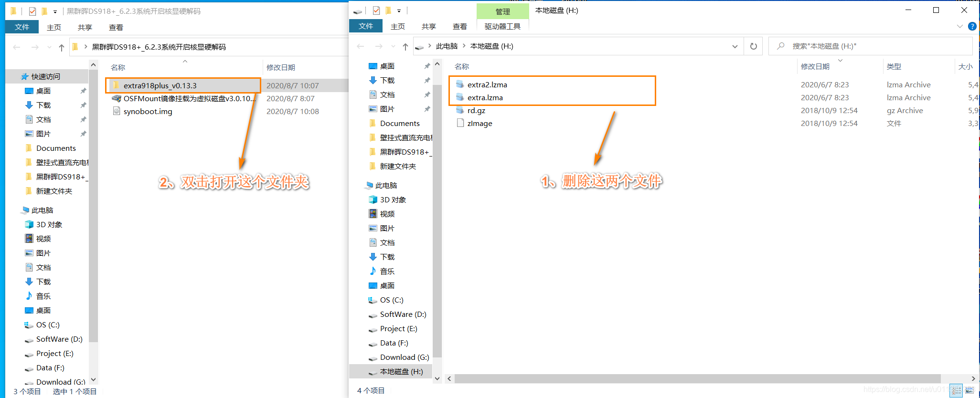
Task: Open quick access toolbar dropdown in H: window
Action: [x=399, y=10]
